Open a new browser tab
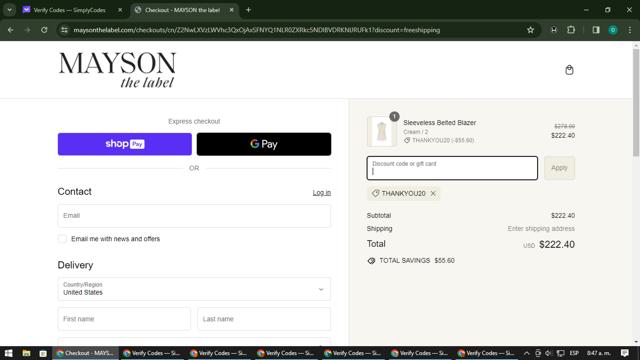The width and height of the screenshot is (640, 360). pyautogui.click(x=248, y=10)
